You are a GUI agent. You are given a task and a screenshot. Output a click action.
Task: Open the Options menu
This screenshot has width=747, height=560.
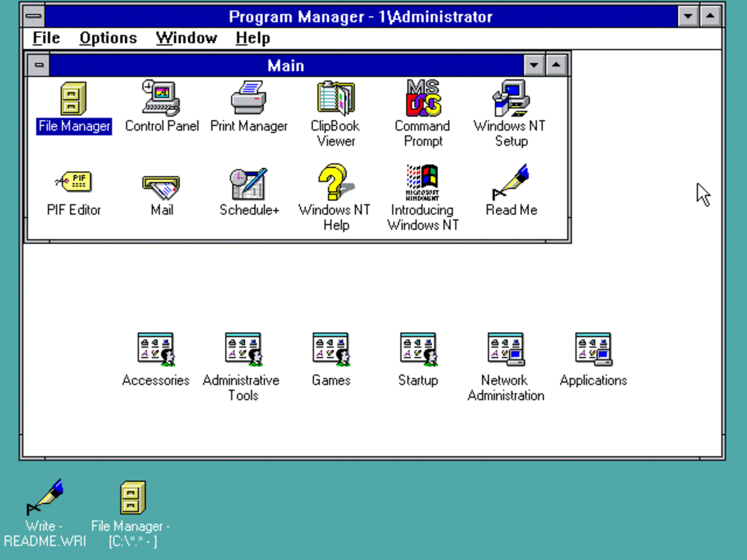coord(108,38)
